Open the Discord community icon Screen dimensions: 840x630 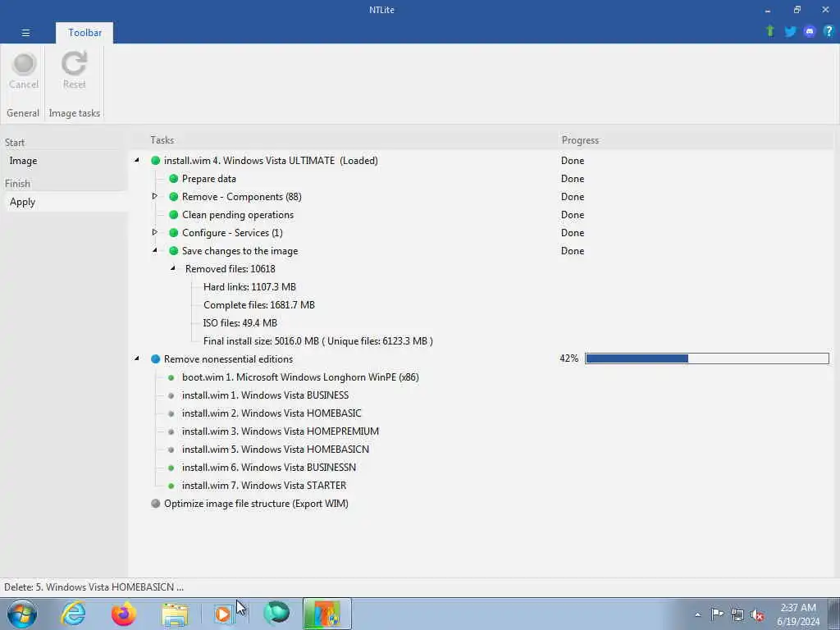[810, 31]
